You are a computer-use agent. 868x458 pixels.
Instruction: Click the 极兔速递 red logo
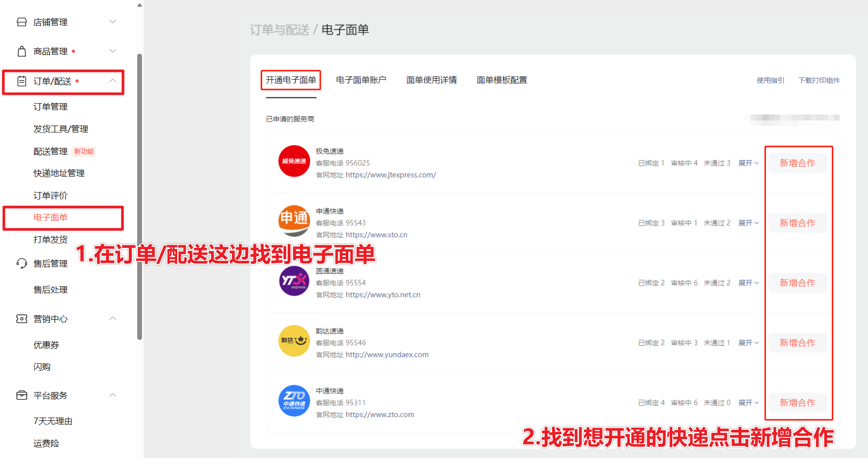[294, 161]
